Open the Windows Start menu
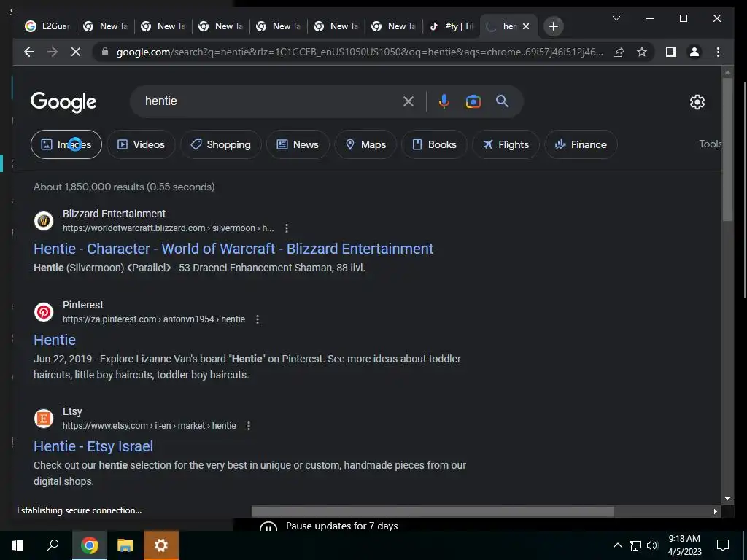This screenshot has height=560, width=747. click(18, 545)
